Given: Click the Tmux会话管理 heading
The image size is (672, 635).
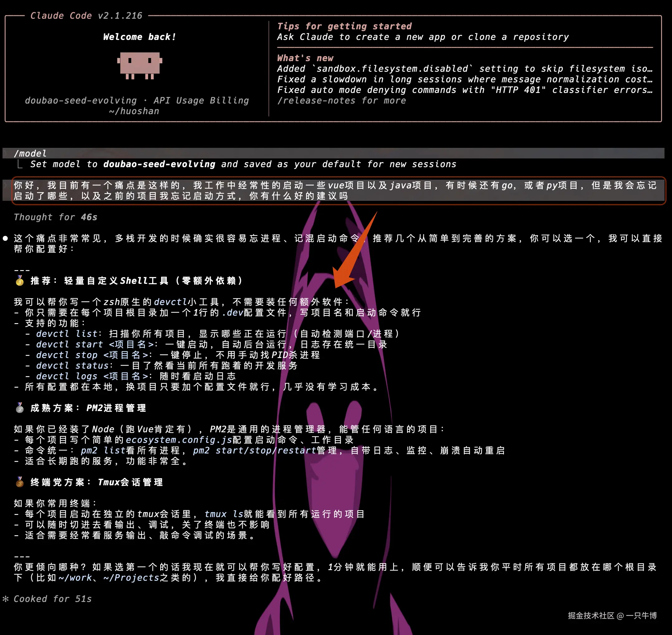Looking at the screenshot, I should [x=130, y=482].
